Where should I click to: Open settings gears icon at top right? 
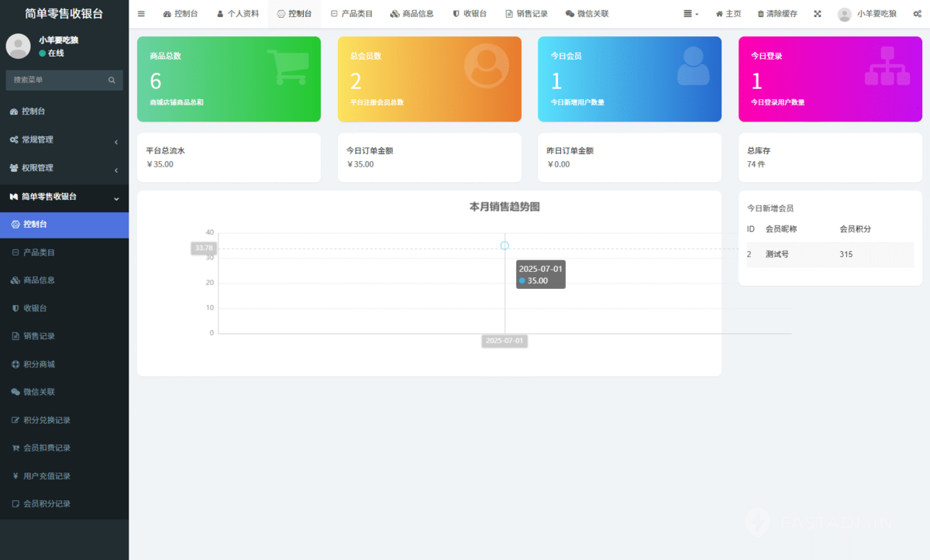pyautogui.click(x=917, y=14)
